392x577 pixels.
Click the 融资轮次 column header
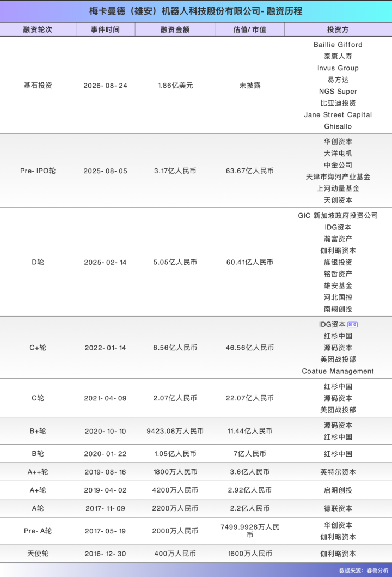(38, 29)
